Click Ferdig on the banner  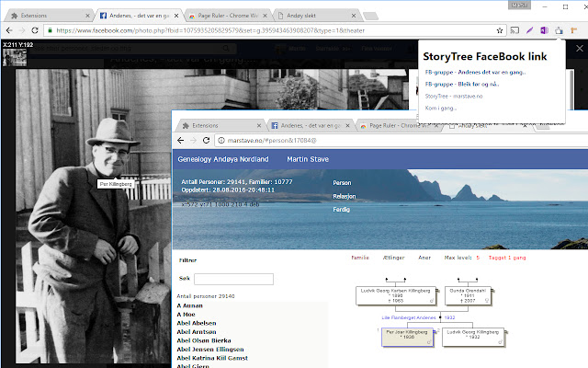341,210
